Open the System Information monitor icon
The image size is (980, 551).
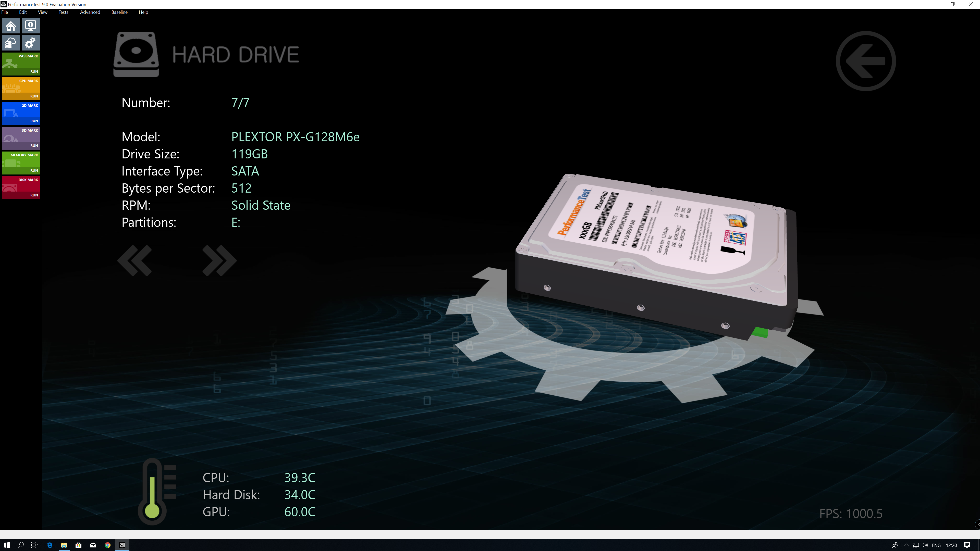(x=30, y=26)
